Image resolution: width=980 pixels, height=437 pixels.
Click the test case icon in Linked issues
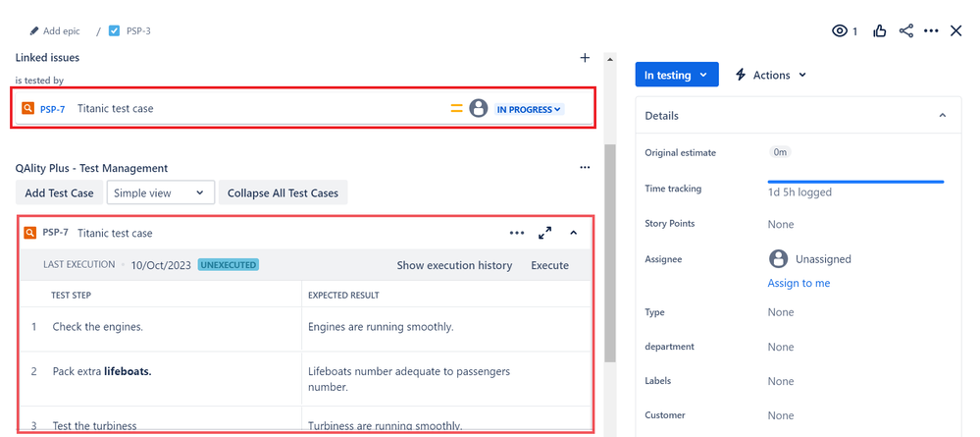pos(27,108)
